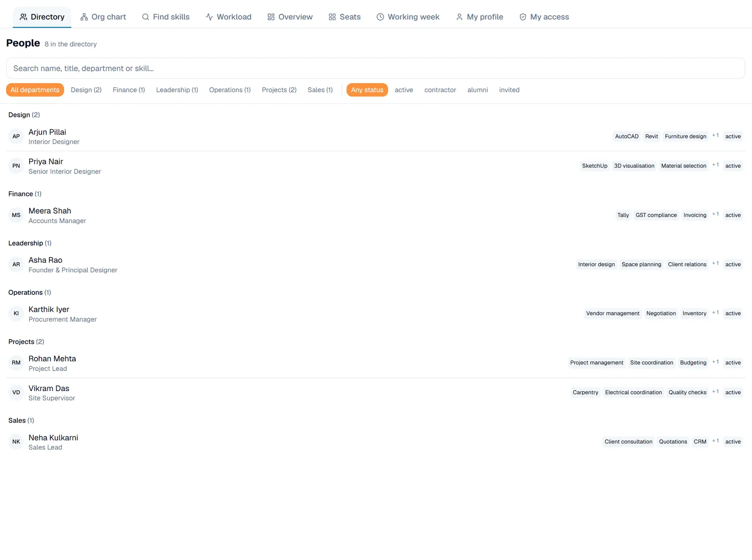Filter by active status chip in filter bar
752x560 pixels.
(x=404, y=90)
